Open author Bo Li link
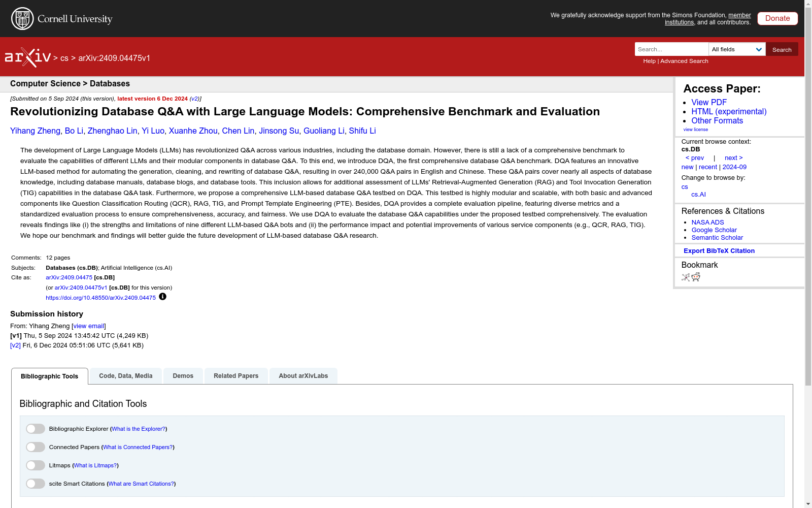This screenshot has width=812, height=508. coord(74,131)
